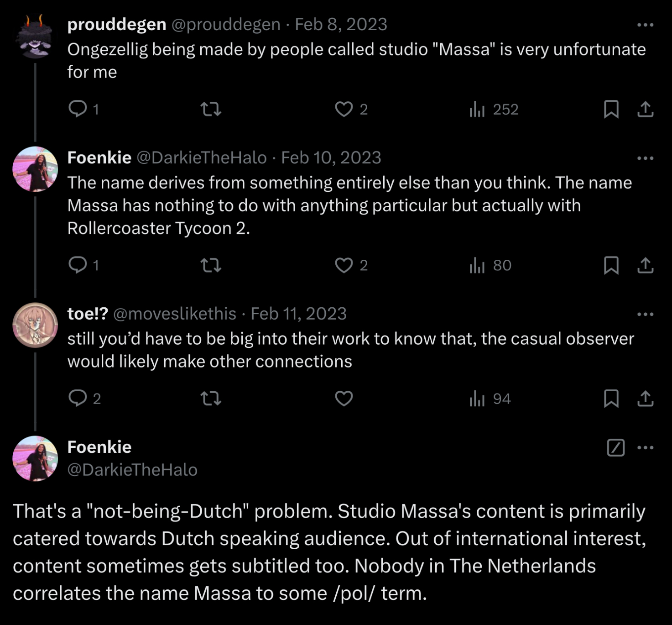Share prouddegen's tweet
This screenshot has width=672, height=625.
pos(645,109)
